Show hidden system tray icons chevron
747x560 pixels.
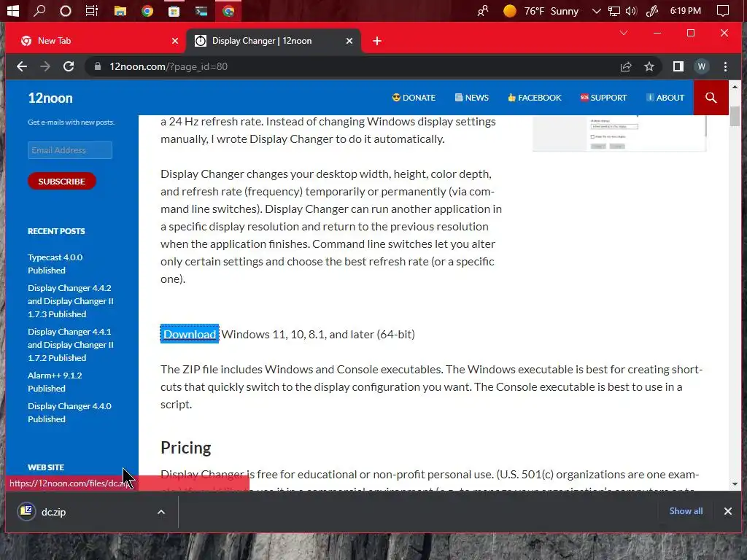click(x=596, y=10)
